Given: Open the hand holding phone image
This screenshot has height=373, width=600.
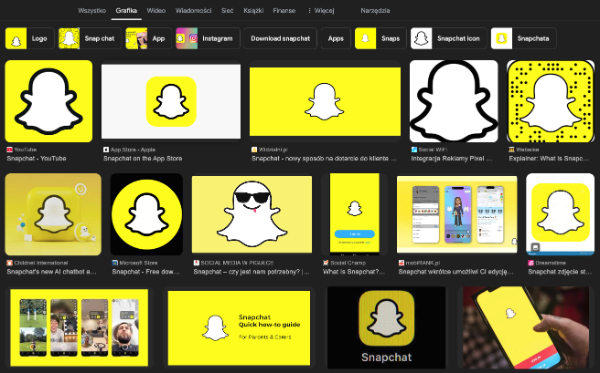Looking at the screenshot, I should [526, 327].
